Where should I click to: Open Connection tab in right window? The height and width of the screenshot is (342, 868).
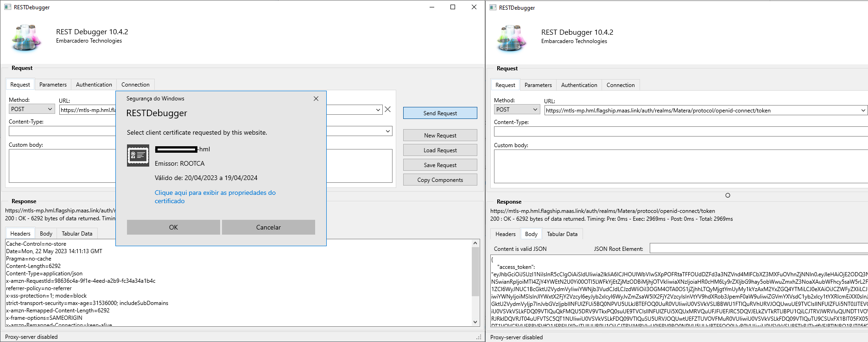(x=621, y=85)
